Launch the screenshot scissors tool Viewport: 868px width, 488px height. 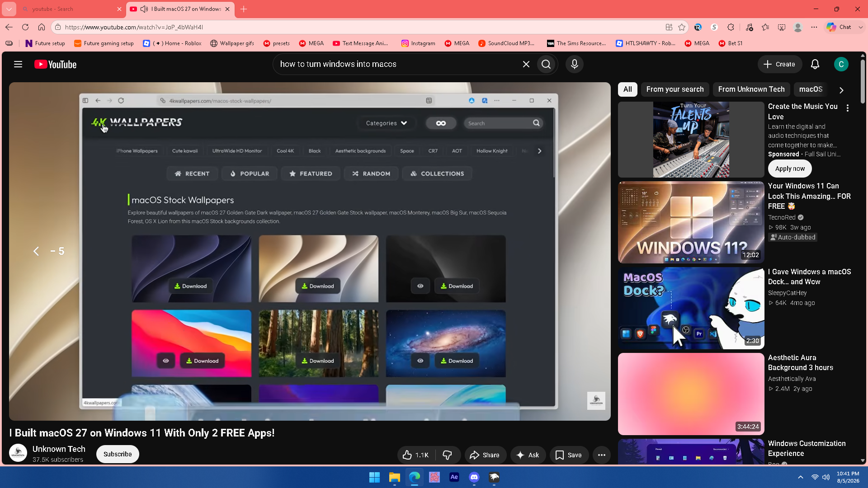[x=782, y=27]
